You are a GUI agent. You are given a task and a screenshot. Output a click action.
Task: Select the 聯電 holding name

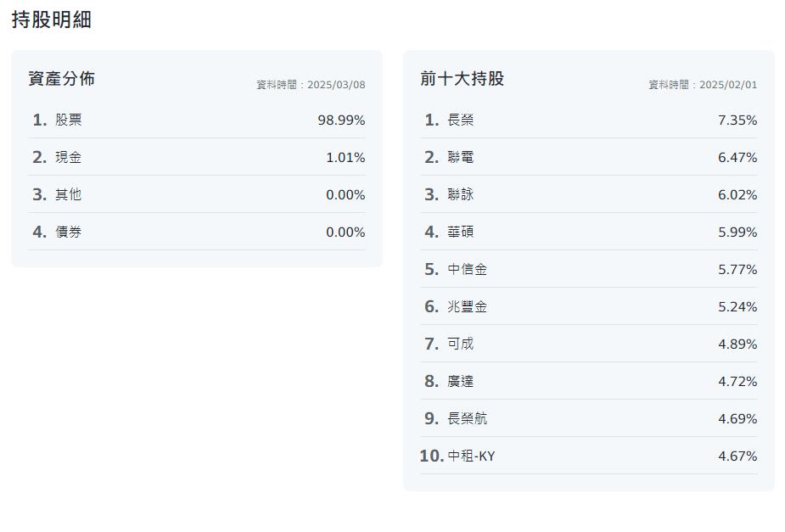461,157
